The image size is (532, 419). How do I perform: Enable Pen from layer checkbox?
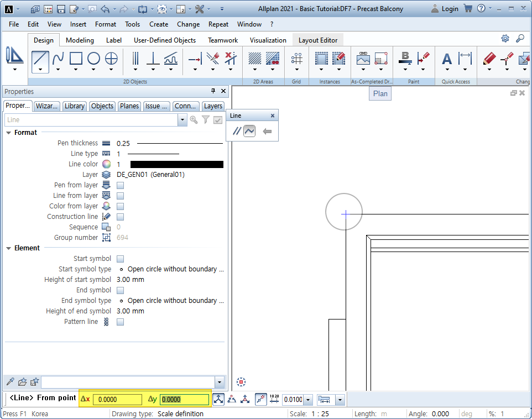120,185
